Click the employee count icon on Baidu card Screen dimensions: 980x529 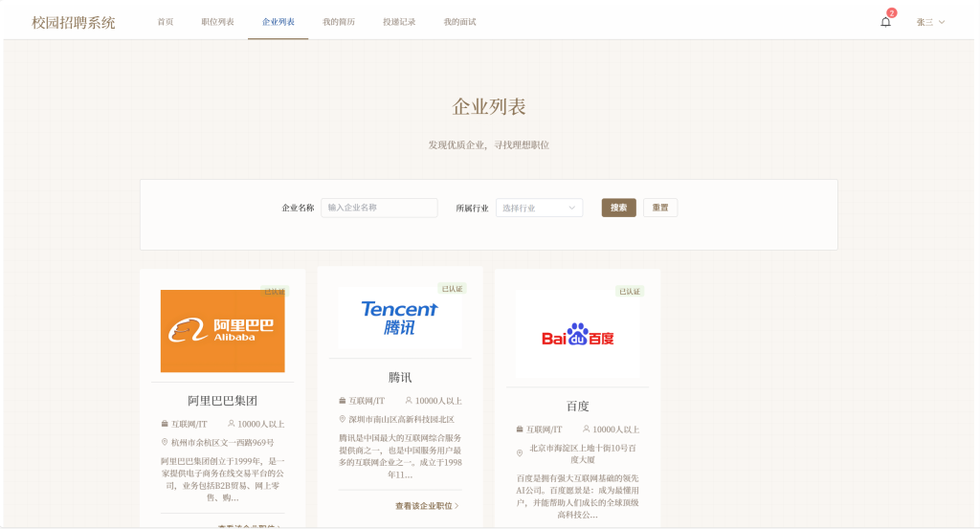coord(587,430)
